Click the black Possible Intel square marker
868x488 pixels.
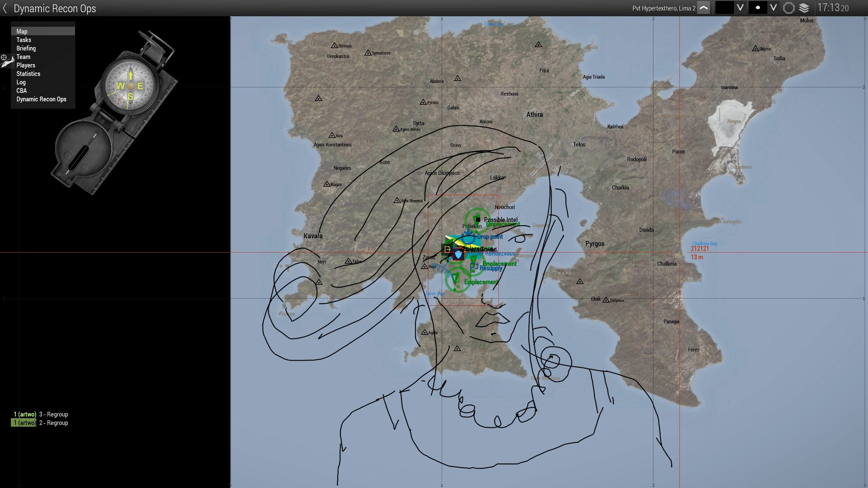click(478, 220)
